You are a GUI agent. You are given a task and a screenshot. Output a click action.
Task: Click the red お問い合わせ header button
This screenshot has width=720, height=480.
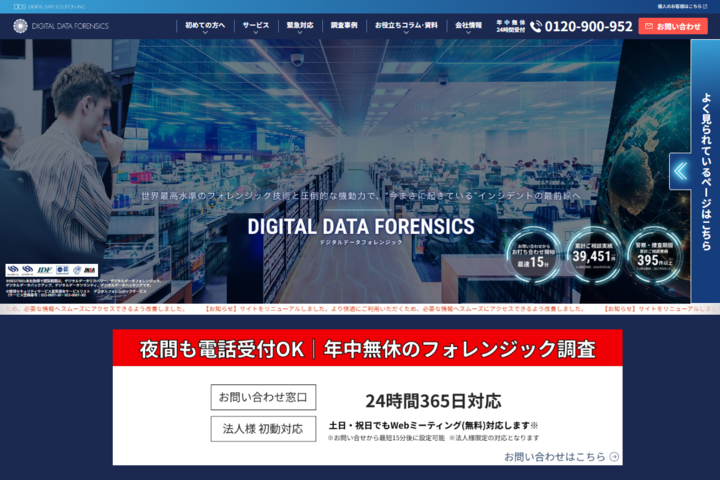pyautogui.click(x=673, y=26)
